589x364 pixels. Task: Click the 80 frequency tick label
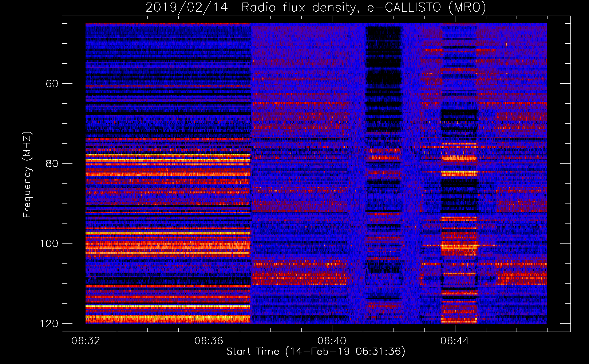52,163
